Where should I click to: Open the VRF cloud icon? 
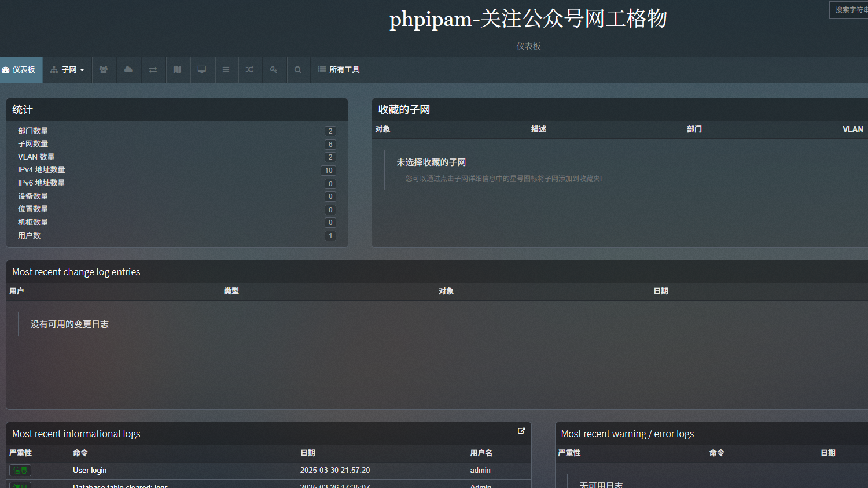pos(127,69)
